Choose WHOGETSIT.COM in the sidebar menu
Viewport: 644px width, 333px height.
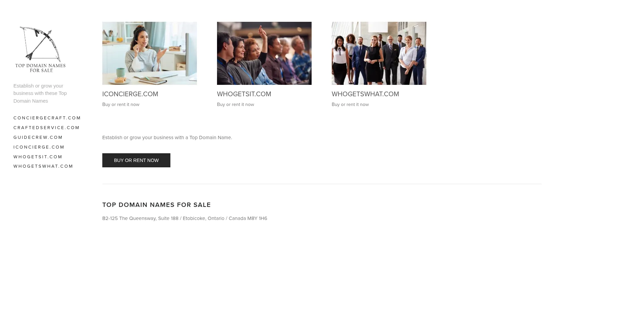(x=38, y=157)
